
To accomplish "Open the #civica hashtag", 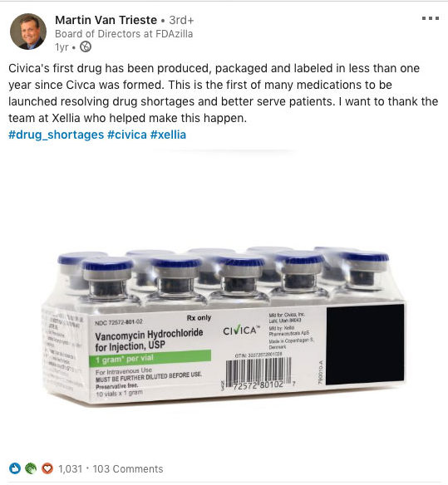I will click(127, 135).
